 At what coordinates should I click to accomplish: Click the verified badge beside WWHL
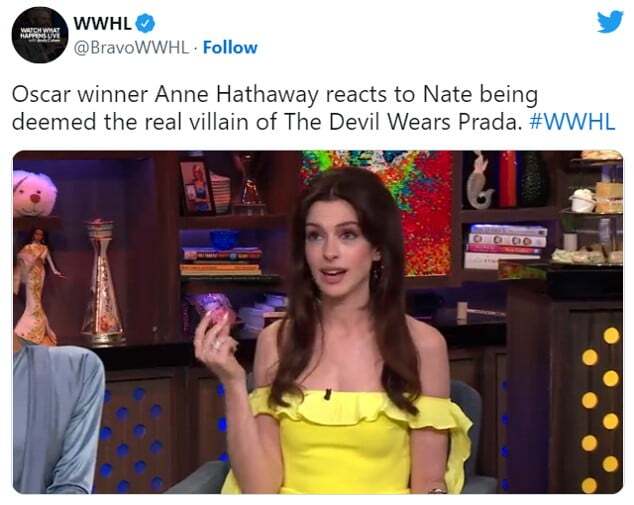(145, 23)
